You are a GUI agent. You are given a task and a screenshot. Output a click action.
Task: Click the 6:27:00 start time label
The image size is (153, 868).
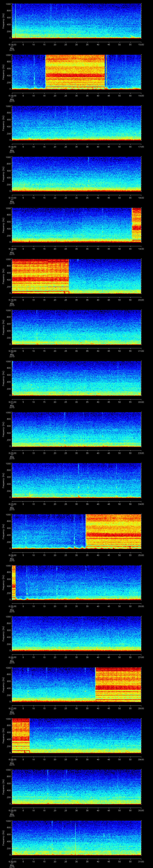pyautogui.click(x=12, y=708)
